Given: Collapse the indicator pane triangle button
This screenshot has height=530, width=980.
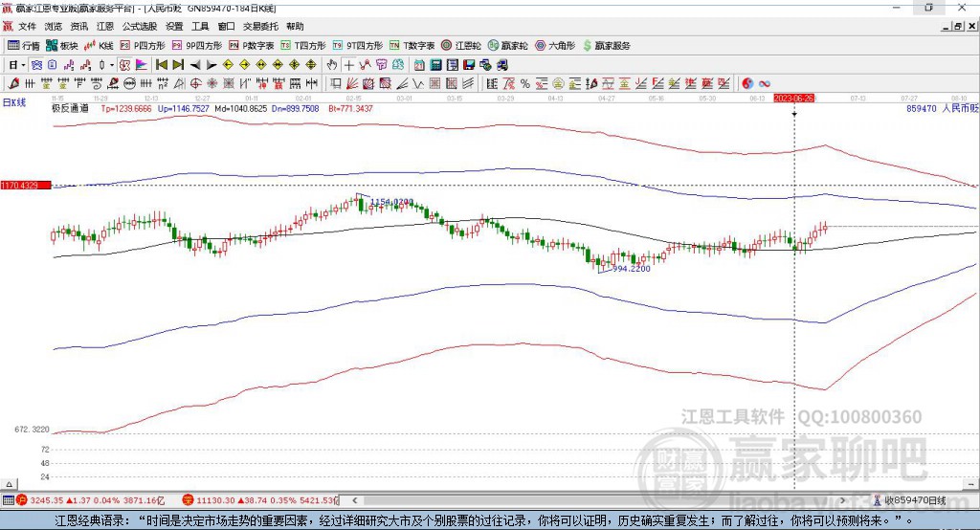Looking at the screenshot, I should 9,484.
